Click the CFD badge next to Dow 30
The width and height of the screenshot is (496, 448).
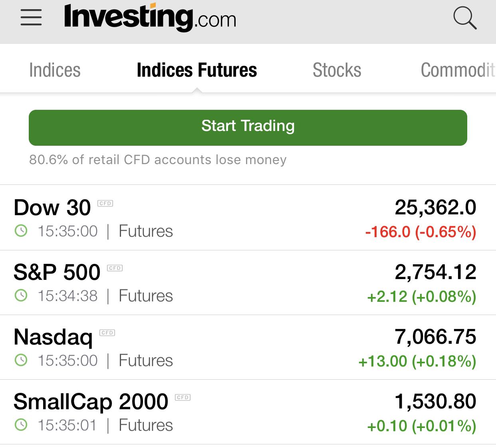tap(105, 203)
